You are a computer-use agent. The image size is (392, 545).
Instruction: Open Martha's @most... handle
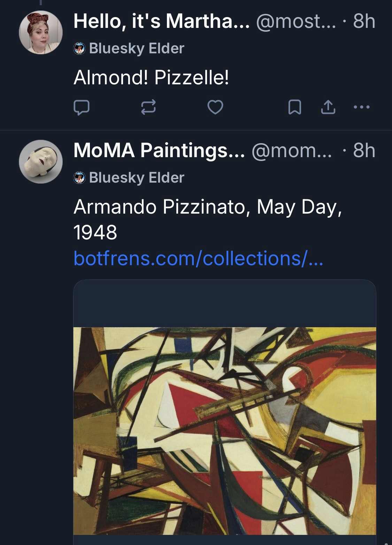tap(296, 22)
